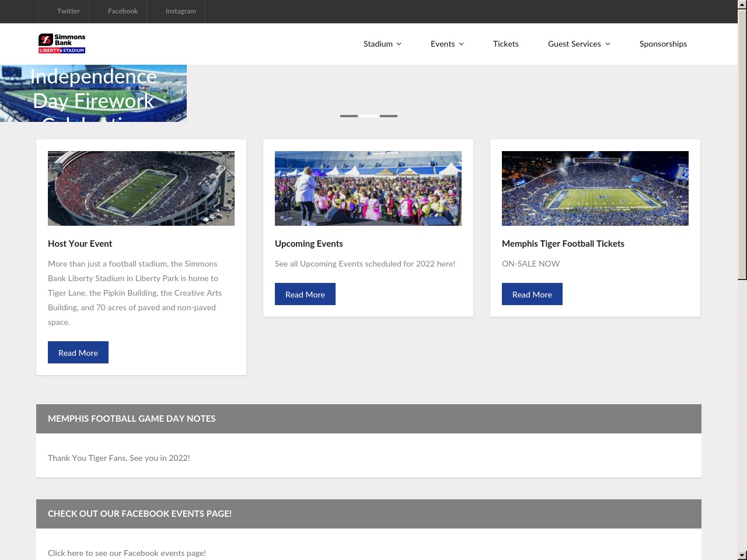Open the Instagram link in top bar
This screenshot has width=747, height=560.
180,11
